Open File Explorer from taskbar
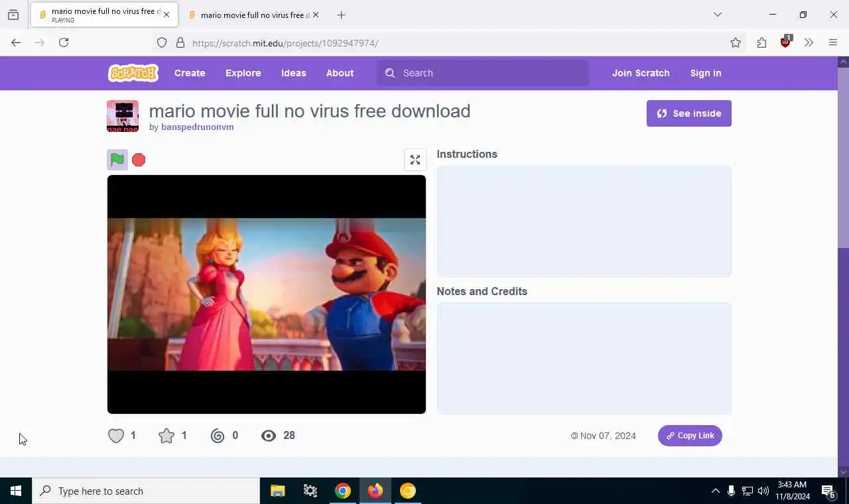This screenshot has height=504, width=849. (278, 491)
